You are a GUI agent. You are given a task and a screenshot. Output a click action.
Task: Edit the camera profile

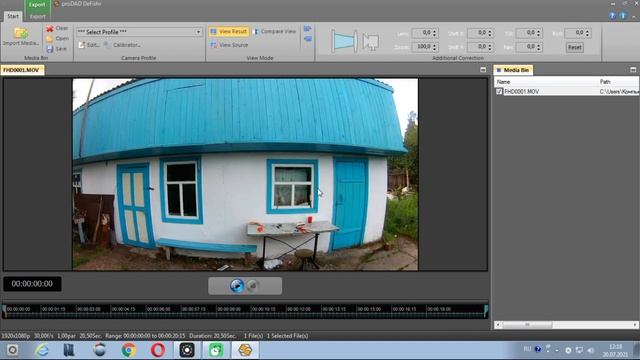coord(89,45)
